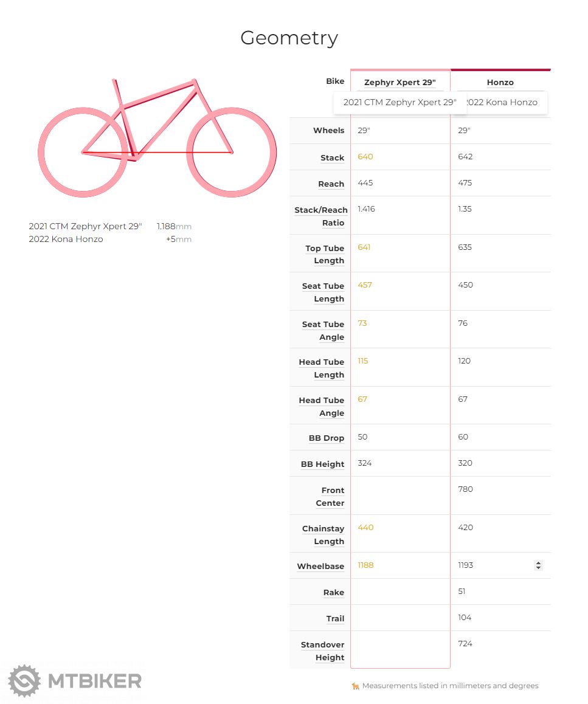Click the Seat Tube Angle label
The width and height of the screenshot is (588, 704).
[x=323, y=330]
